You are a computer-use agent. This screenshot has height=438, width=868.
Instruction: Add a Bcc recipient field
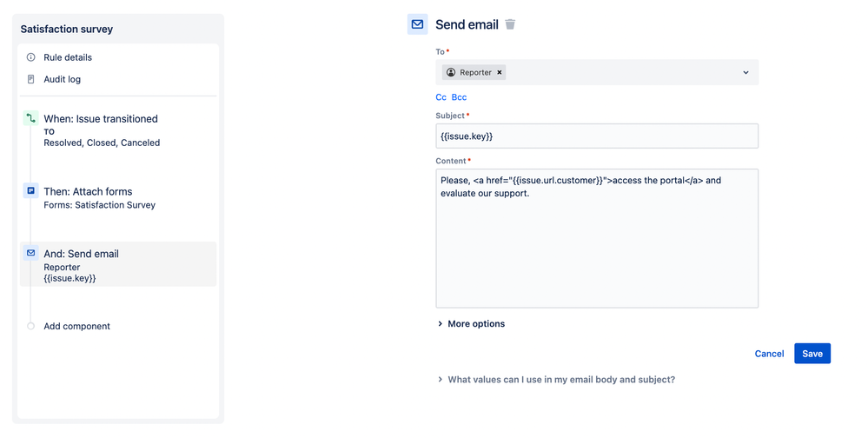click(459, 97)
